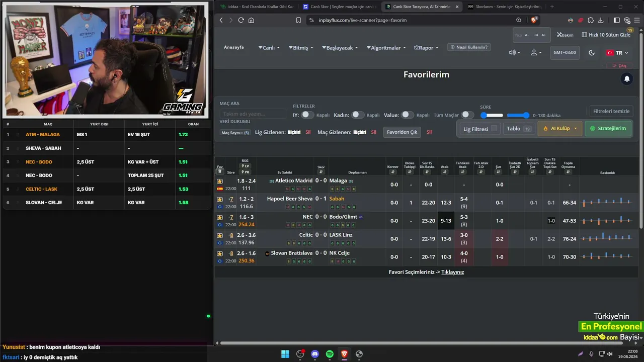Expand the AI Kulüp dropdown
The image size is (644, 362).
pyautogui.click(x=560, y=129)
